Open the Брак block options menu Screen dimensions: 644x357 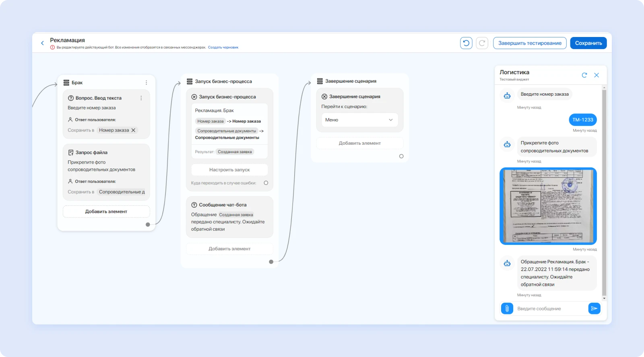[x=146, y=83]
